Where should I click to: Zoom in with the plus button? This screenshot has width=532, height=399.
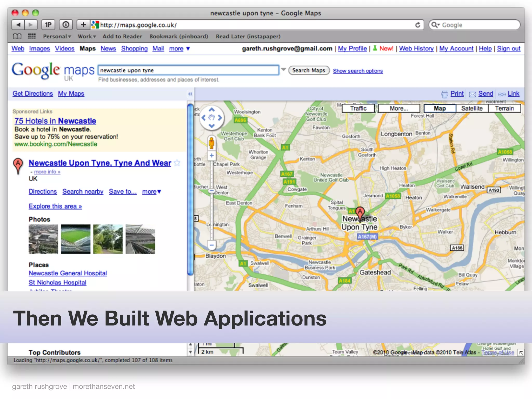(x=212, y=156)
